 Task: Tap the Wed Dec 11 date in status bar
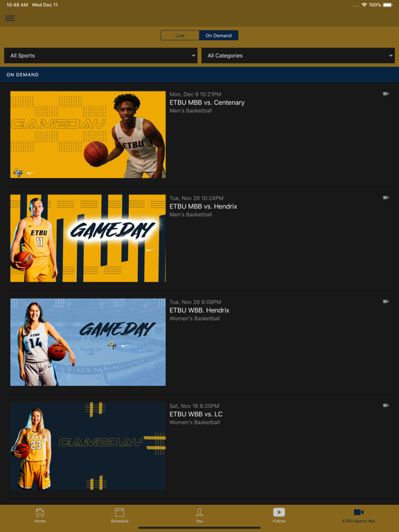(45, 5)
